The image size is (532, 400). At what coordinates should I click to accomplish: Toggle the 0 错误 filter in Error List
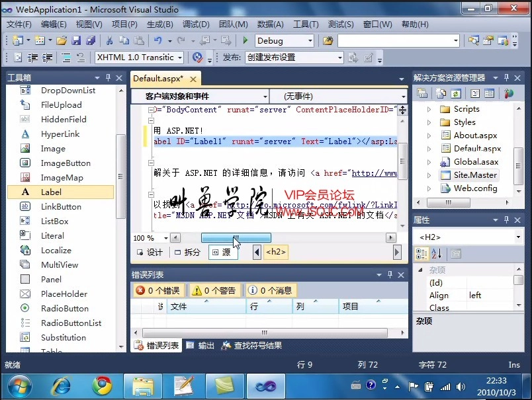click(159, 290)
